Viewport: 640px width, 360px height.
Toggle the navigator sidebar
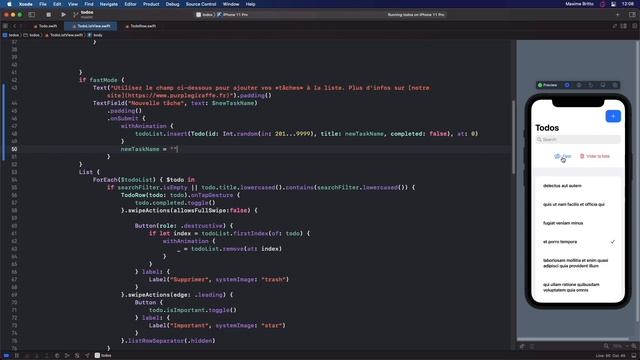click(x=31, y=15)
